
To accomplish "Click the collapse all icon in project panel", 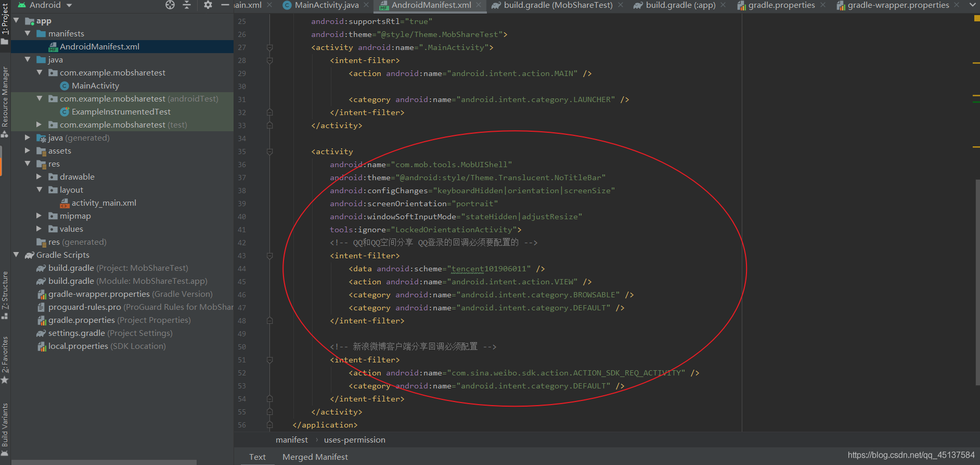I will 187,5.
